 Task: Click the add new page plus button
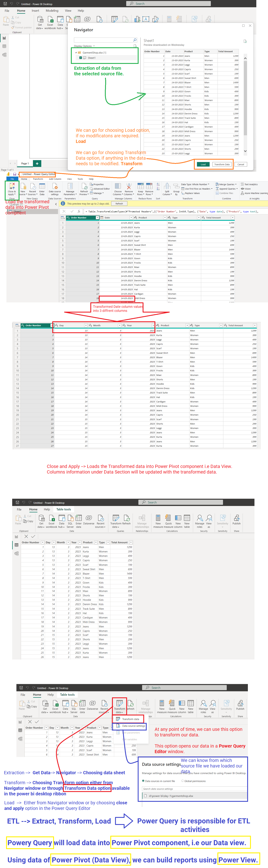point(37,163)
